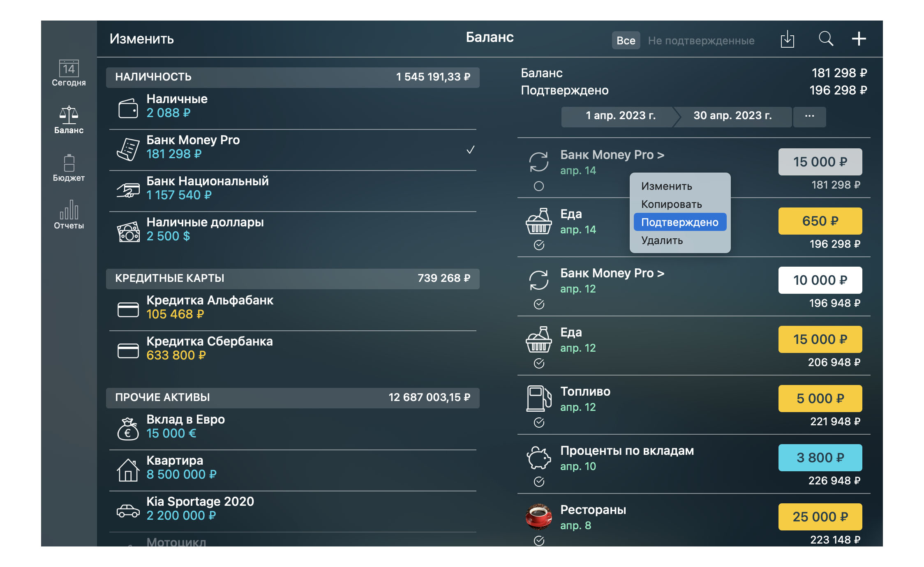Collapse the КРЕДИТНЫЕ КАРТЫ group header
This screenshot has height=567, width=924.
click(x=293, y=279)
